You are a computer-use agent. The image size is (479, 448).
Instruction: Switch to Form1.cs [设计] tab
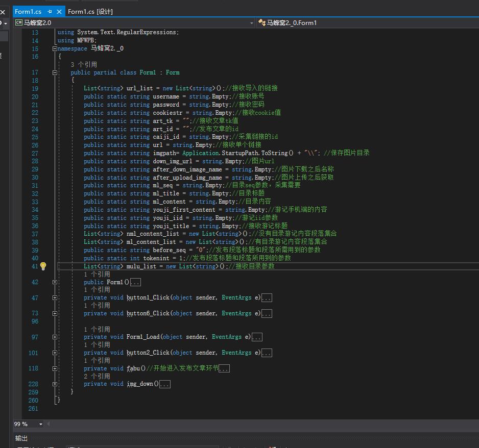90,11
